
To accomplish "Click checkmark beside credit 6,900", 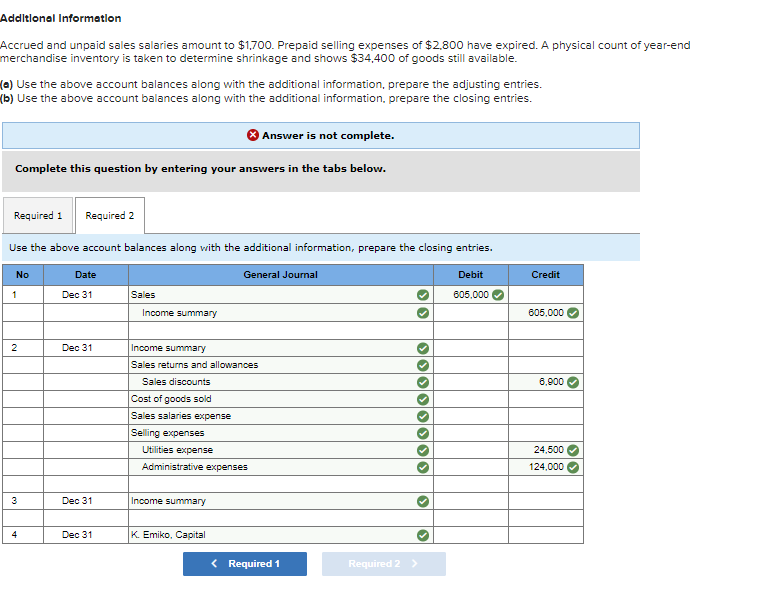I will pyautogui.click(x=573, y=382).
